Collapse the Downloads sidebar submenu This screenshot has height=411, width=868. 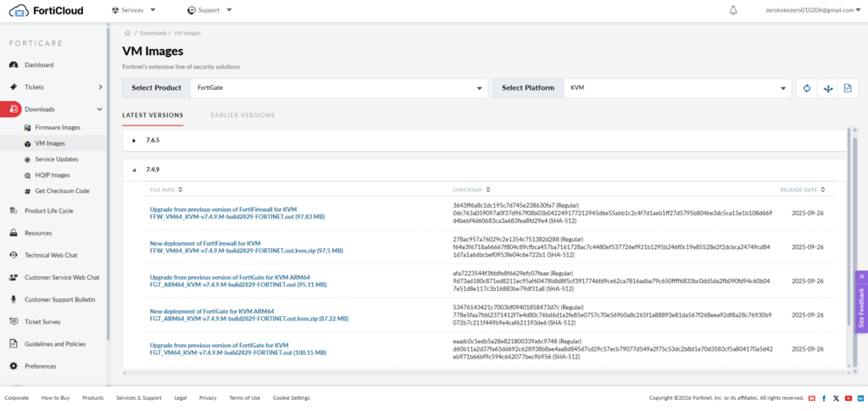(x=100, y=109)
